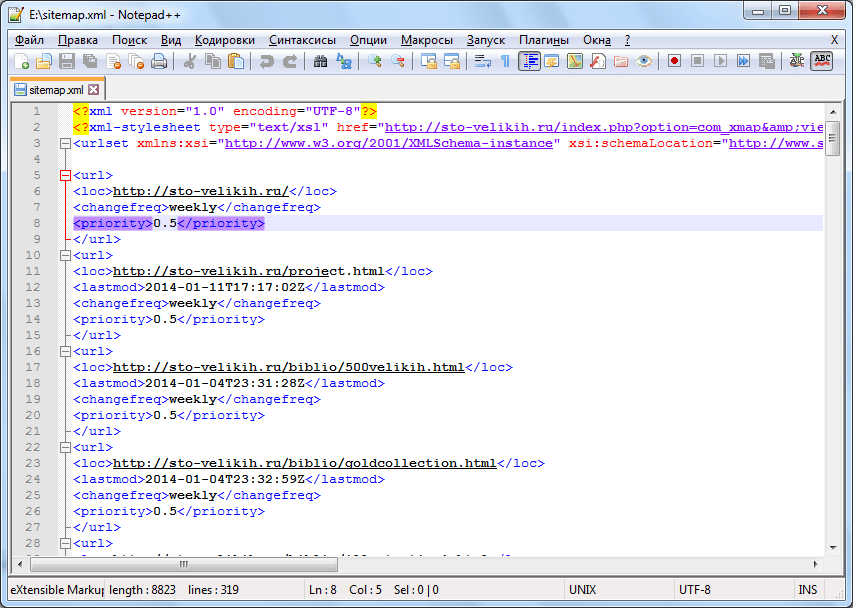
Task: Select the sitemap.xml document tab
Action: click(55, 89)
